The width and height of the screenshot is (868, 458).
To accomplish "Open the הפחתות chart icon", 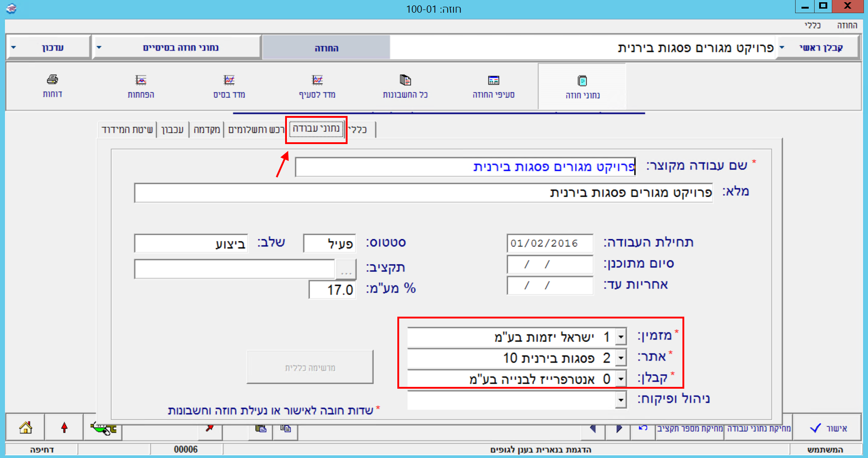I will 141,81.
